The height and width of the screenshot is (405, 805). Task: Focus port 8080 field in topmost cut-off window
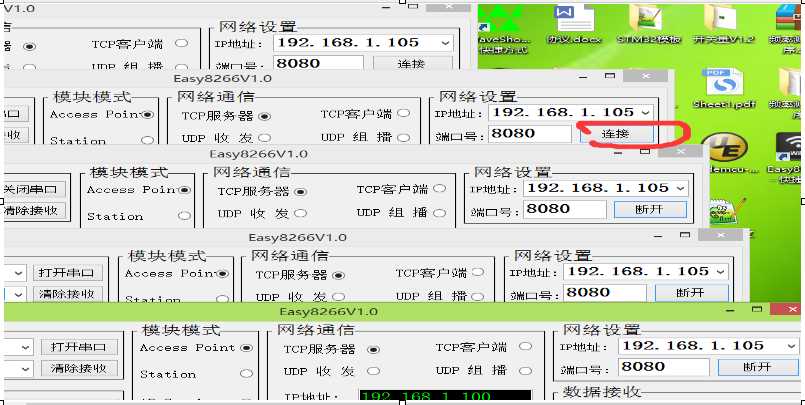pos(318,64)
